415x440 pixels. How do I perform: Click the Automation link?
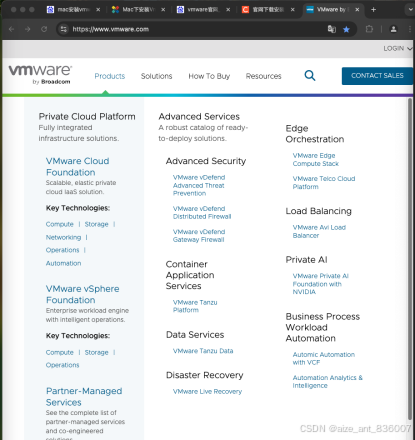63,263
